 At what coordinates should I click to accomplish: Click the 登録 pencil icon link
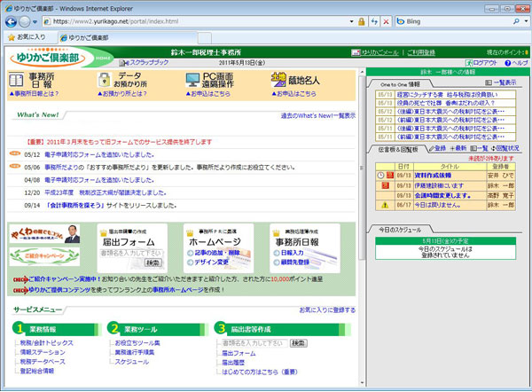point(438,148)
